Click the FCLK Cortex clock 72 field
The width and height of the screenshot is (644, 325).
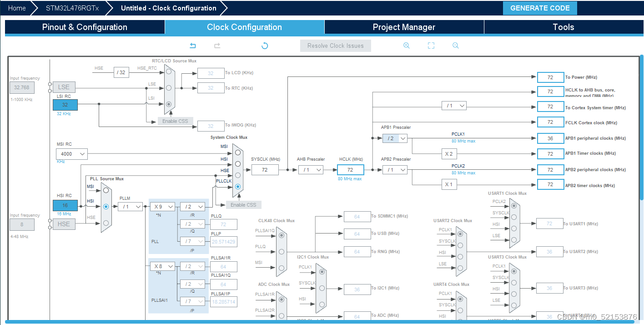[550, 122]
